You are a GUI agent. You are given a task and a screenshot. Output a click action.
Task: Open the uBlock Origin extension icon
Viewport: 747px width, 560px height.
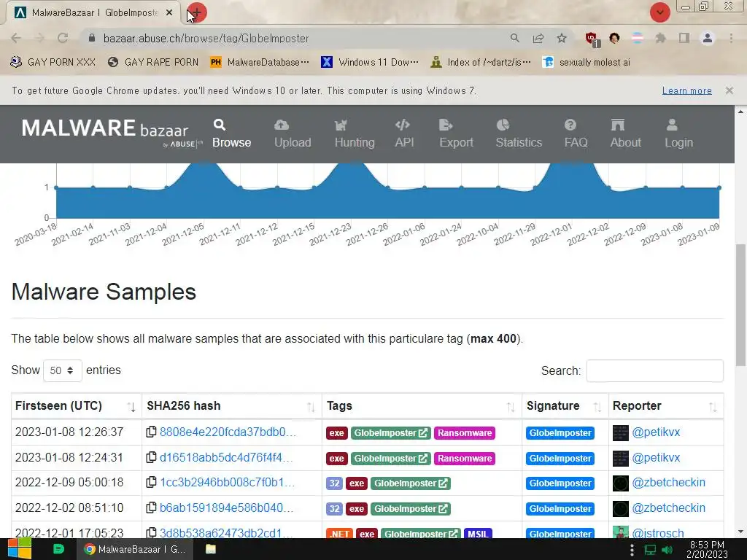tap(592, 39)
